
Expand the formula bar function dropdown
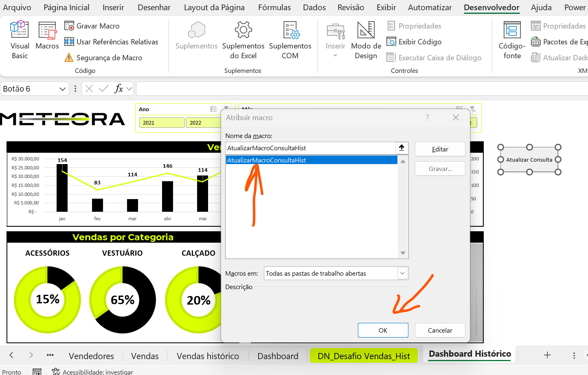pos(129,89)
